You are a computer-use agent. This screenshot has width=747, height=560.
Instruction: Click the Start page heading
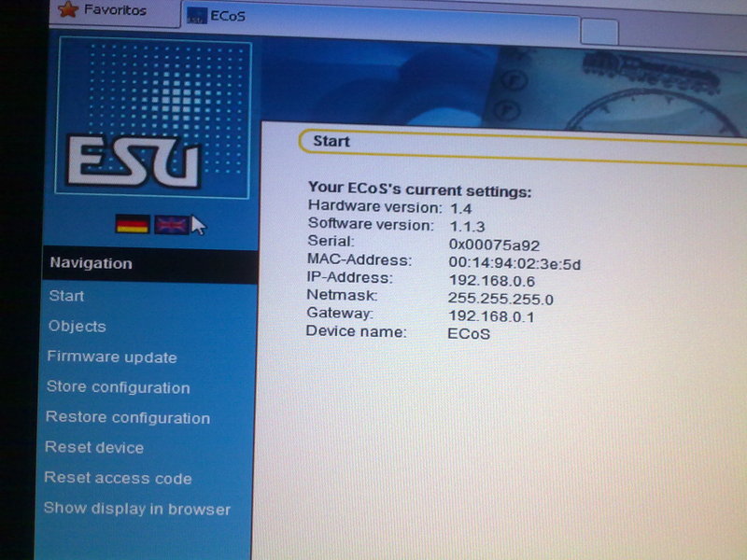[x=331, y=141]
